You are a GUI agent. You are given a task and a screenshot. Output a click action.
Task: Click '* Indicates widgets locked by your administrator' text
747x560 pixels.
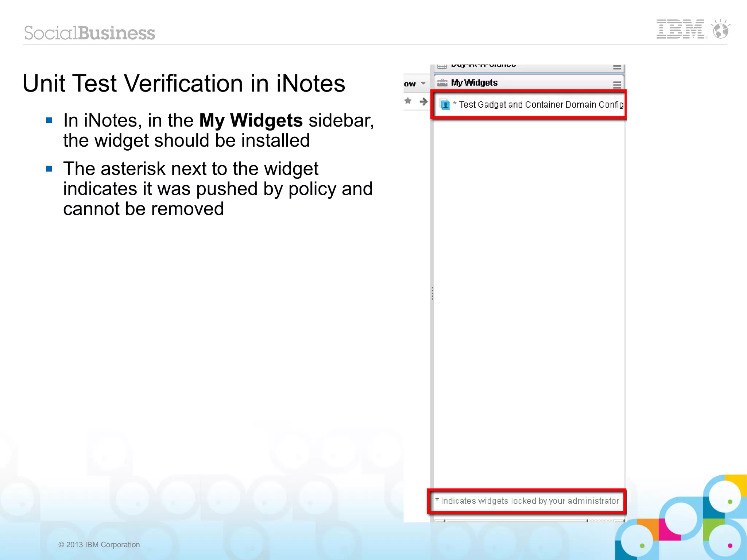(527, 501)
